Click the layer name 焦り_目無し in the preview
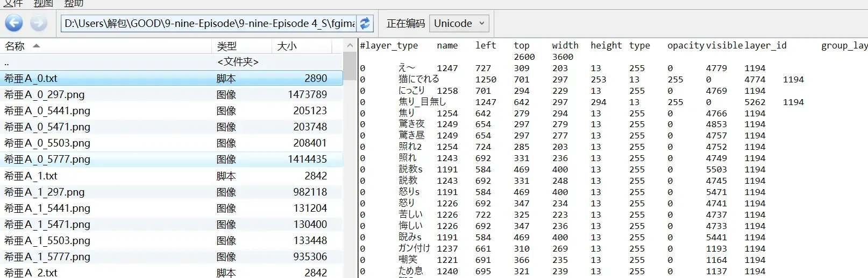The image size is (868, 278). 422,102
